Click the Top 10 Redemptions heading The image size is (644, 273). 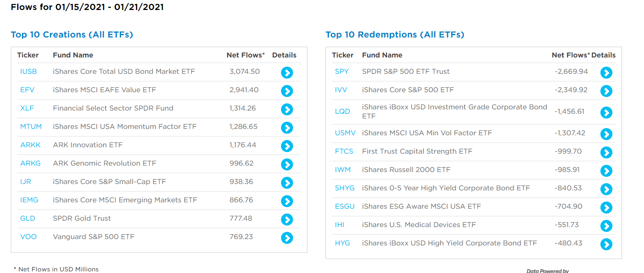tap(395, 35)
